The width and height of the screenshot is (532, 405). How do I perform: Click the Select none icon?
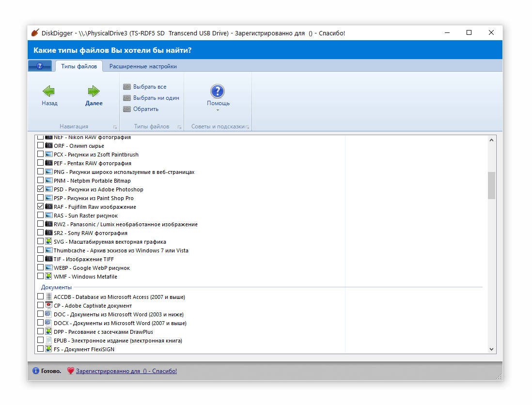coord(127,98)
